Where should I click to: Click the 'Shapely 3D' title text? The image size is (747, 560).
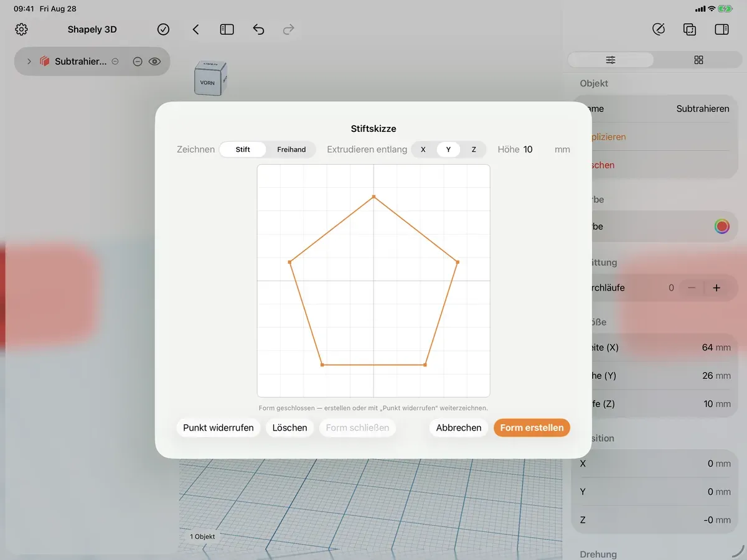tap(92, 29)
